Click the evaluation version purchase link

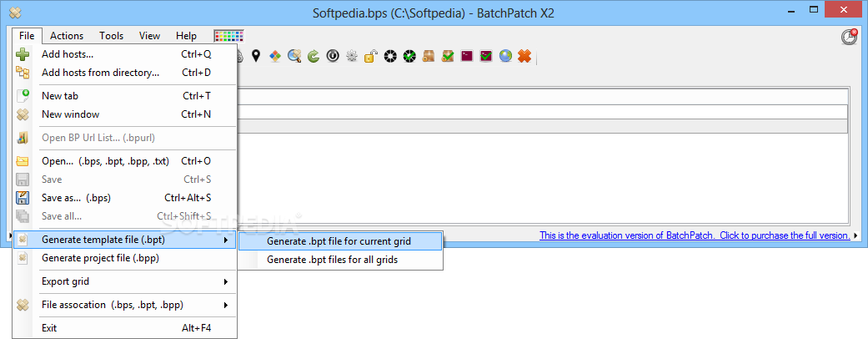click(695, 235)
